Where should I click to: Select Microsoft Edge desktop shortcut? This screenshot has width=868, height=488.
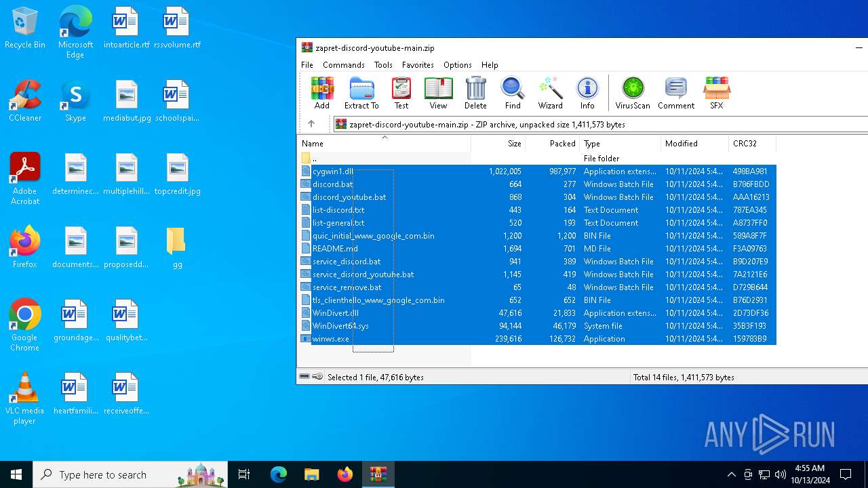(75, 32)
